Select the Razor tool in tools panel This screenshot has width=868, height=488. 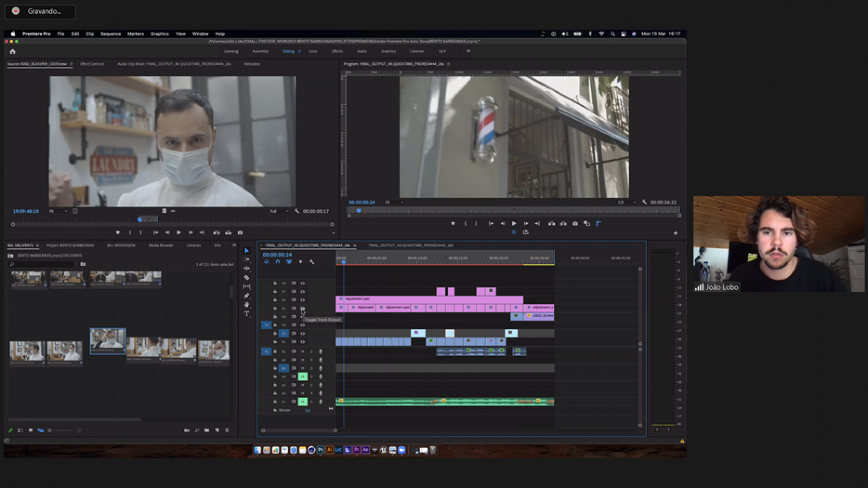click(247, 277)
